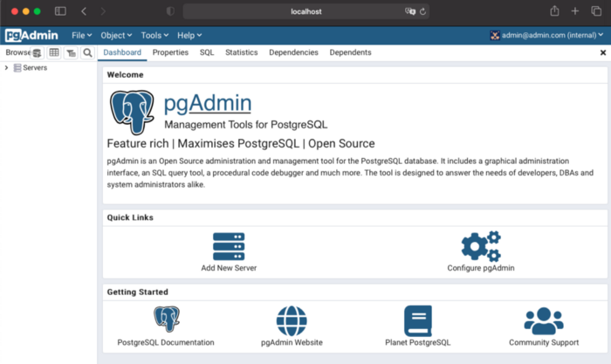Click the View Data table icon
The width and height of the screenshot is (611, 364).
point(54,52)
